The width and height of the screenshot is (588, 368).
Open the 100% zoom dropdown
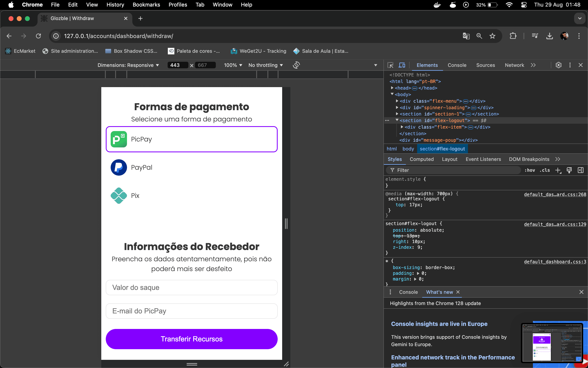(x=233, y=65)
